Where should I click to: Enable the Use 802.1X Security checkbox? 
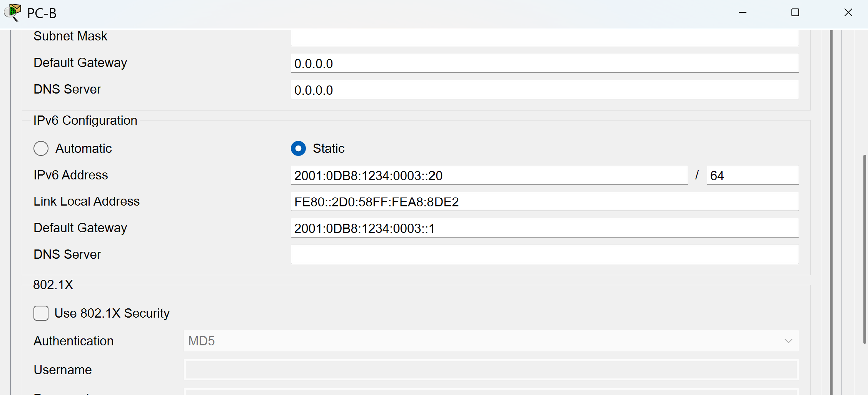(x=41, y=313)
